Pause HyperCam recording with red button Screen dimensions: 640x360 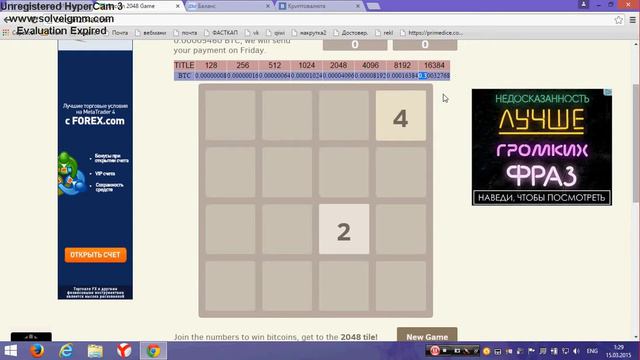pos(435,350)
